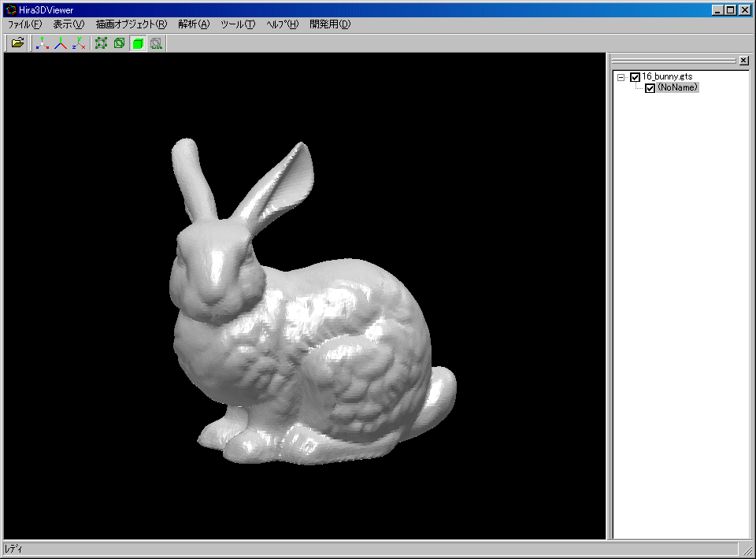The height and width of the screenshot is (559, 756).
Task: Toggle the colored axis lines display
Action: tap(61, 43)
